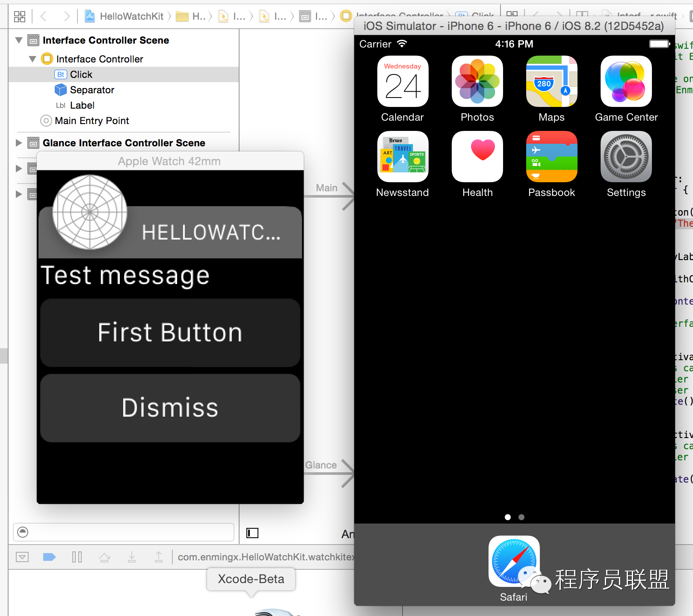Select Interface Controller Scene row
The width and height of the screenshot is (693, 616).
tap(124, 40)
